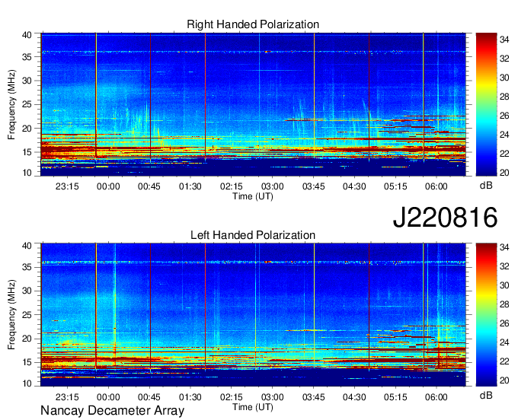
Task: Click the 06:00 time tick of Right Handed plot
Action: 436,186
